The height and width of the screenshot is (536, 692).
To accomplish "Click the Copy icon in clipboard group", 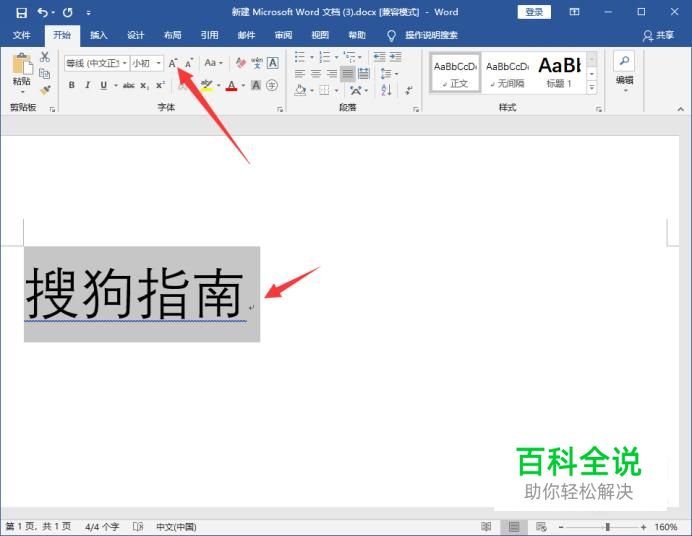I will click(x=45, y=73).
